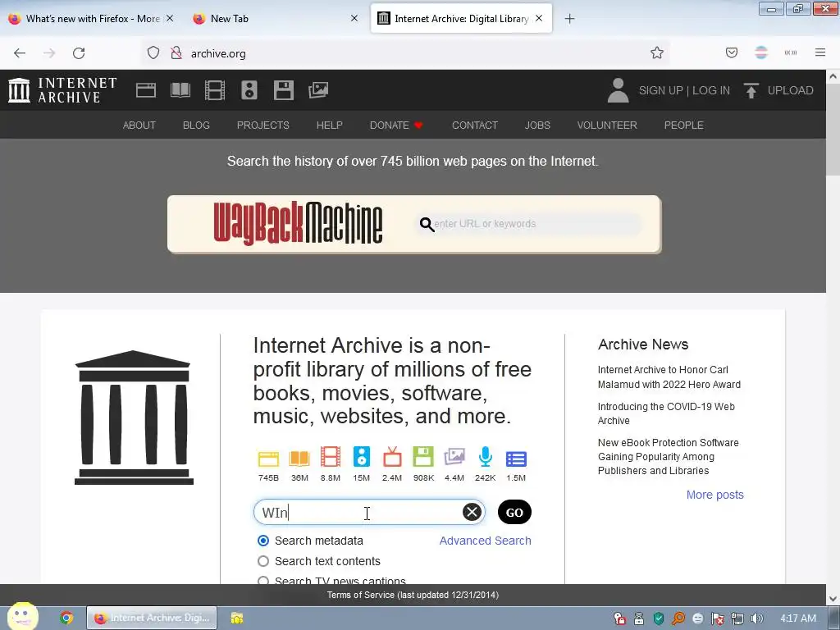Viewport: 840px width, 630px height.
Task: Open a new browser tab with plus
Action: pos(569,19)
